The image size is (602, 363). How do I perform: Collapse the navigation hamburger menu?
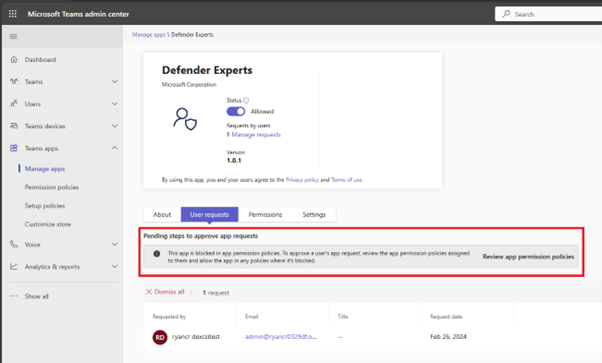tap(13, 36)
